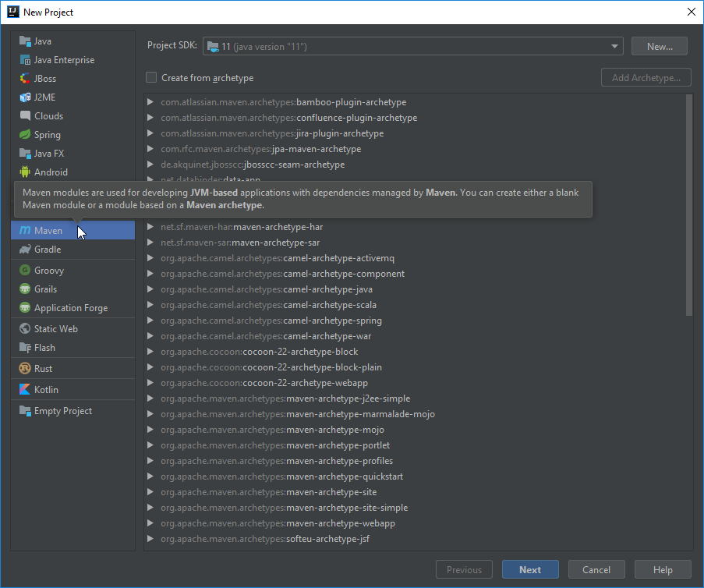Click the Spring leaf icon

pyautogui.click(x=25, y=135)
